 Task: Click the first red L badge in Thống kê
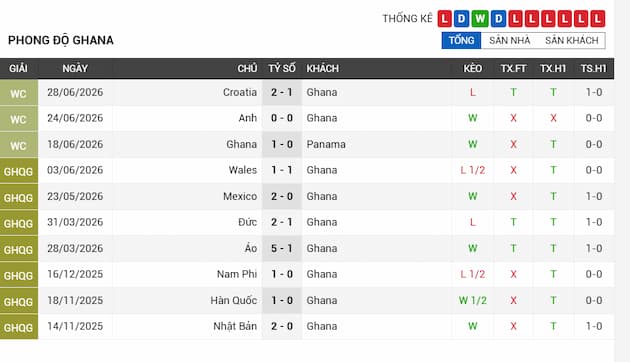tap(444, 18)
